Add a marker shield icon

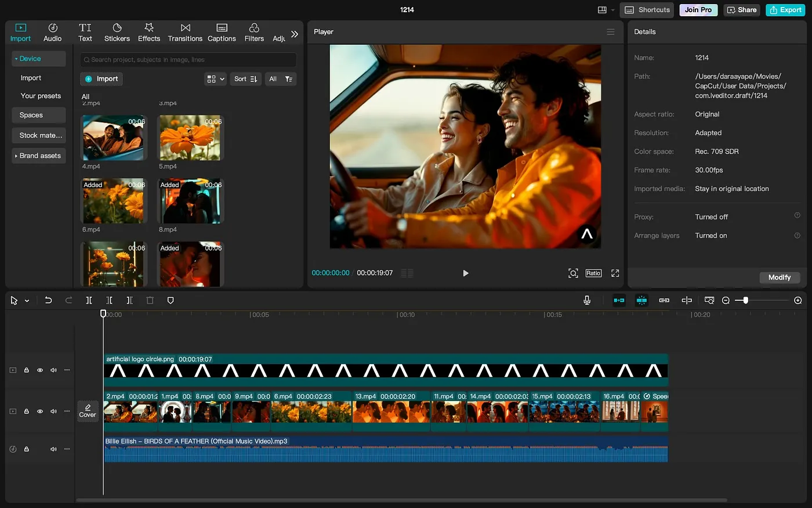171,300
